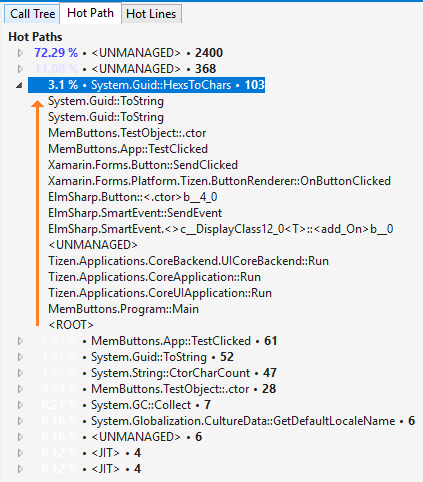Click the highlighted System.Guid::HexsToChars 103 row

pos(146,85)
